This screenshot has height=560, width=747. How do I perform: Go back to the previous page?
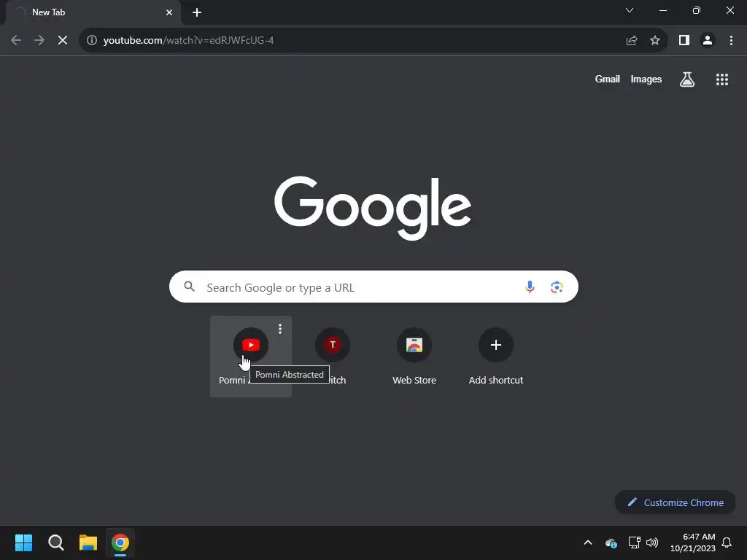pyautogui.click(x=16, y=41)
